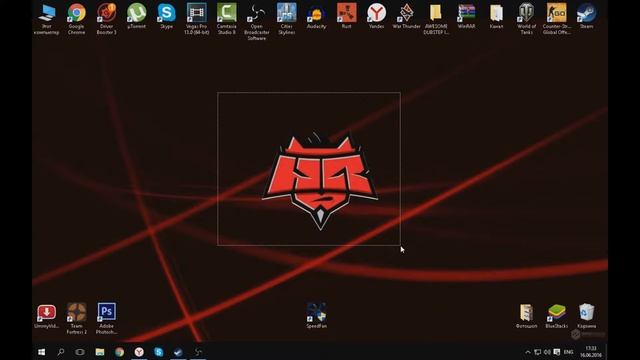640x360 pixels.
Task: Select the Этот компьютер desktop icon
Action: coord(47,19)
